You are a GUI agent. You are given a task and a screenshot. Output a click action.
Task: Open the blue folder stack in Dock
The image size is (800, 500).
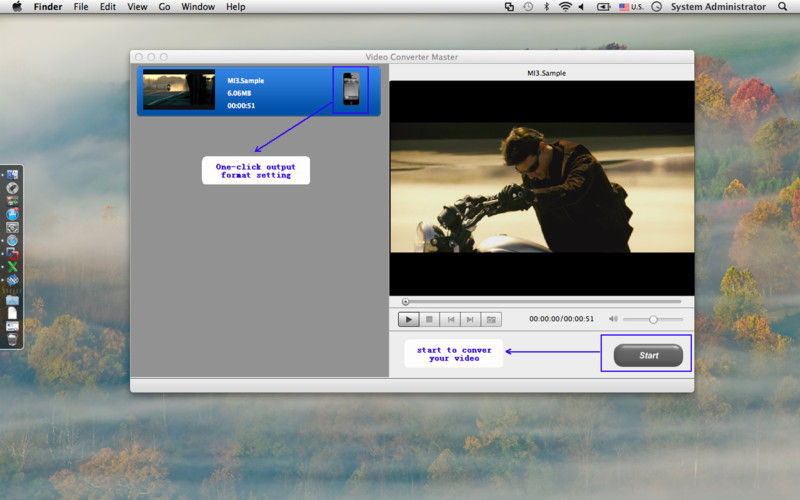tap(12, 300)
